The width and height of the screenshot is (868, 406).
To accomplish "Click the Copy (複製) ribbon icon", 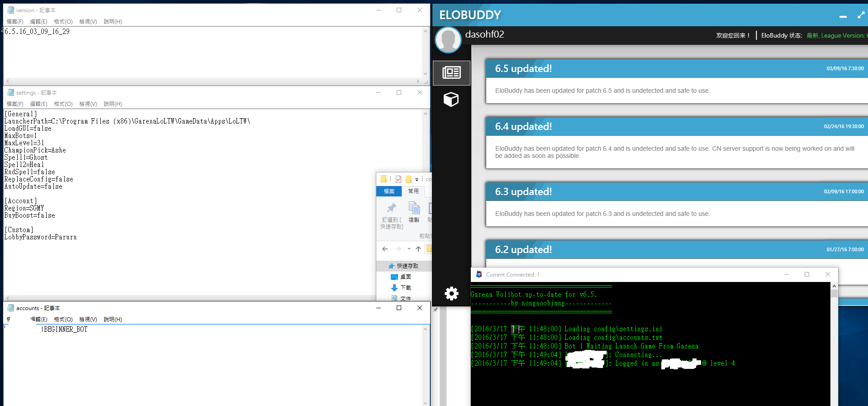I will coord(414,208).
